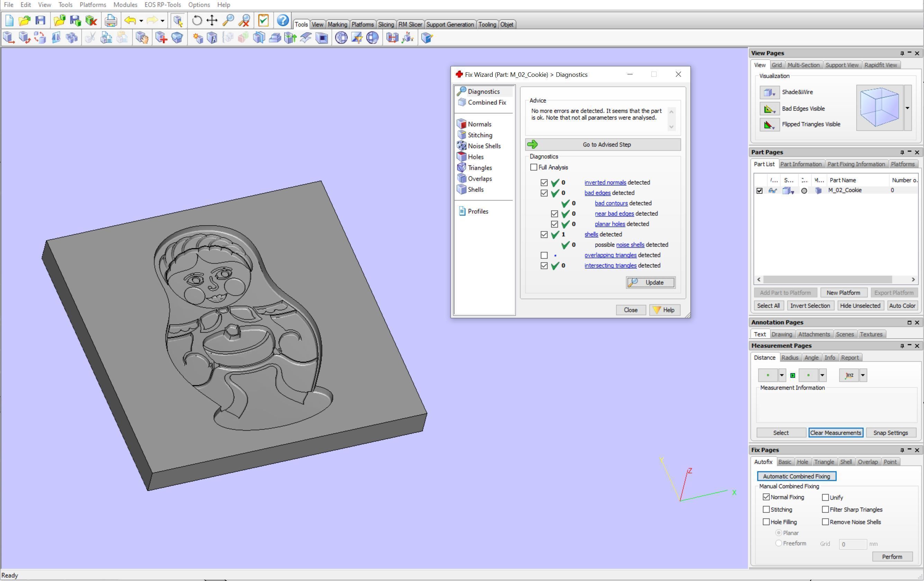This screenshot has width=924, height=581.
Task: Click the Mirror part tool icon
Action: [56, 38]
